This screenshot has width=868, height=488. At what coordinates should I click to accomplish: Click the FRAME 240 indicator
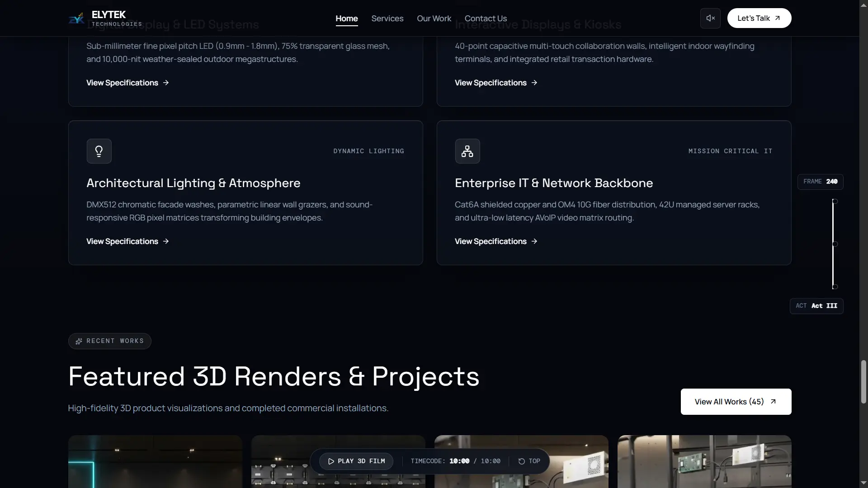click(x=820, y=182)
